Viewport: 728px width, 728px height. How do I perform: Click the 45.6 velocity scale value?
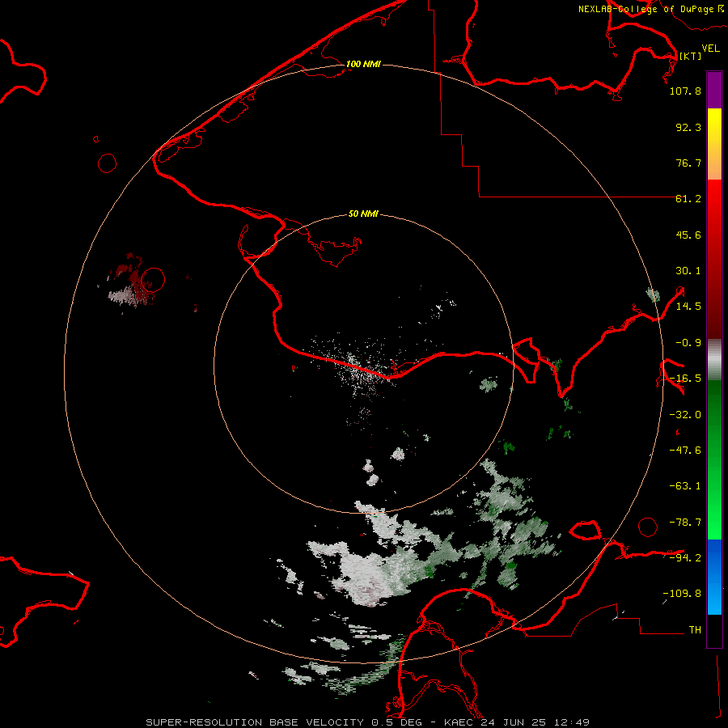tap(688, 235)
